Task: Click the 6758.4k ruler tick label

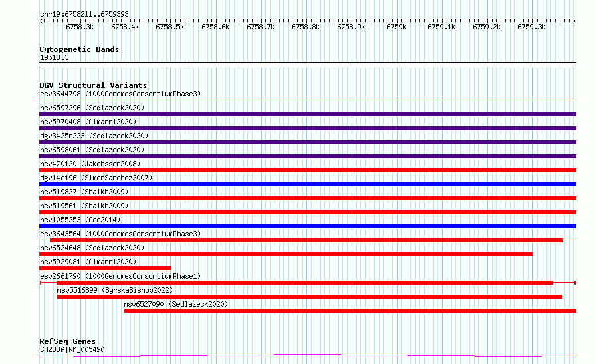Action: [x=125, y=27]
